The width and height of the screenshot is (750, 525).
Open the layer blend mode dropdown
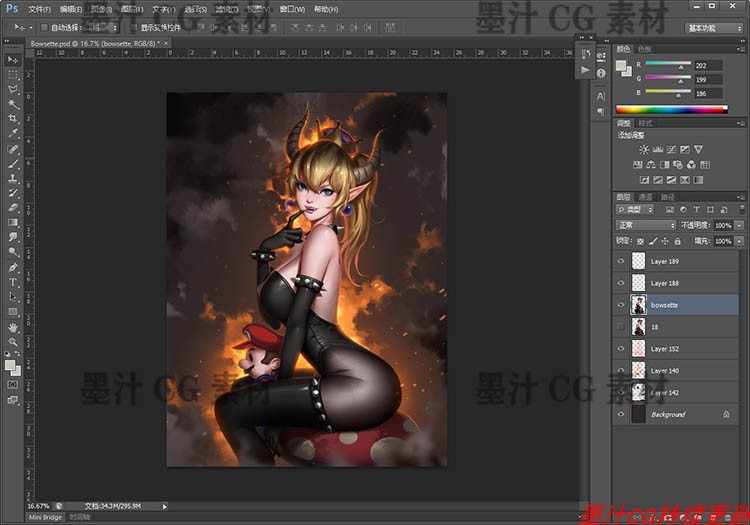click(645, 225)
